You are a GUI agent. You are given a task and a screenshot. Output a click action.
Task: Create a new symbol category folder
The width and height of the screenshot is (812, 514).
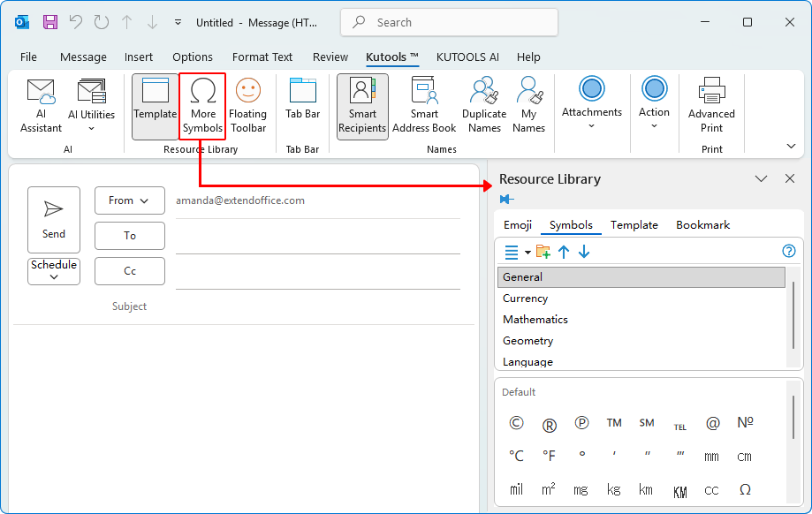543,252
